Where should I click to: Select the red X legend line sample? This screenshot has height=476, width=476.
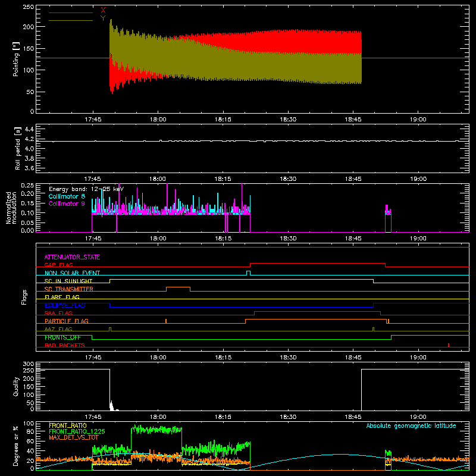pos(71,12)
